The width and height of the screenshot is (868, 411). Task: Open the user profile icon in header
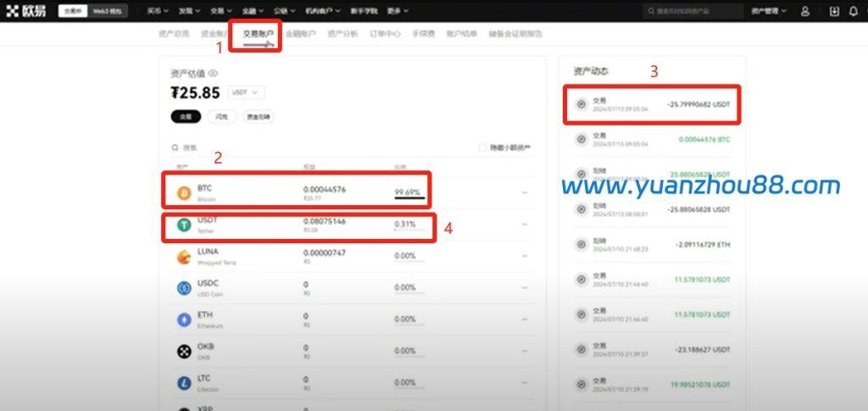804,11
